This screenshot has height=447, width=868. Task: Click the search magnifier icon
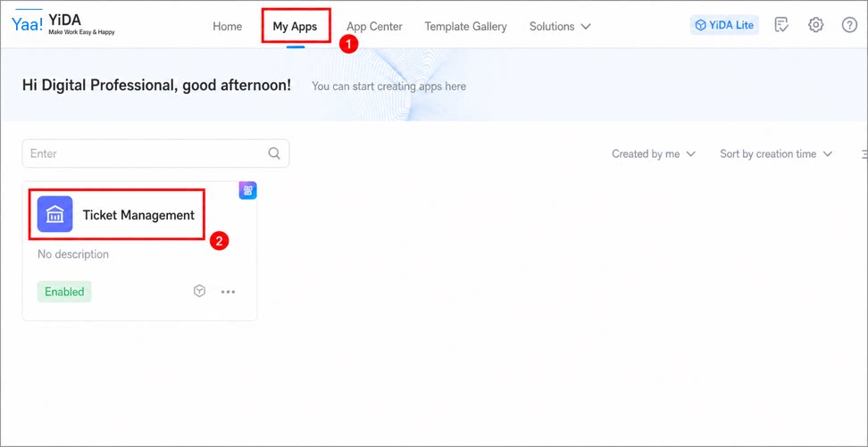274,153
